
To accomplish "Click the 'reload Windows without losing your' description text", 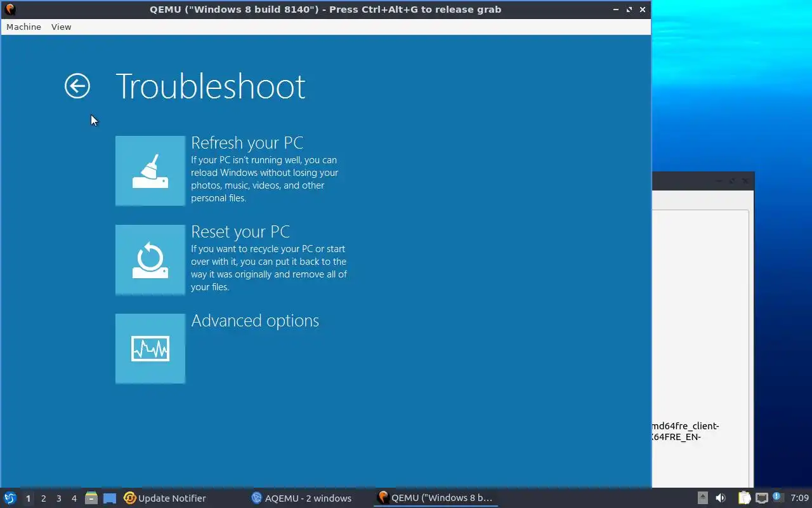I will pos(265,173).
